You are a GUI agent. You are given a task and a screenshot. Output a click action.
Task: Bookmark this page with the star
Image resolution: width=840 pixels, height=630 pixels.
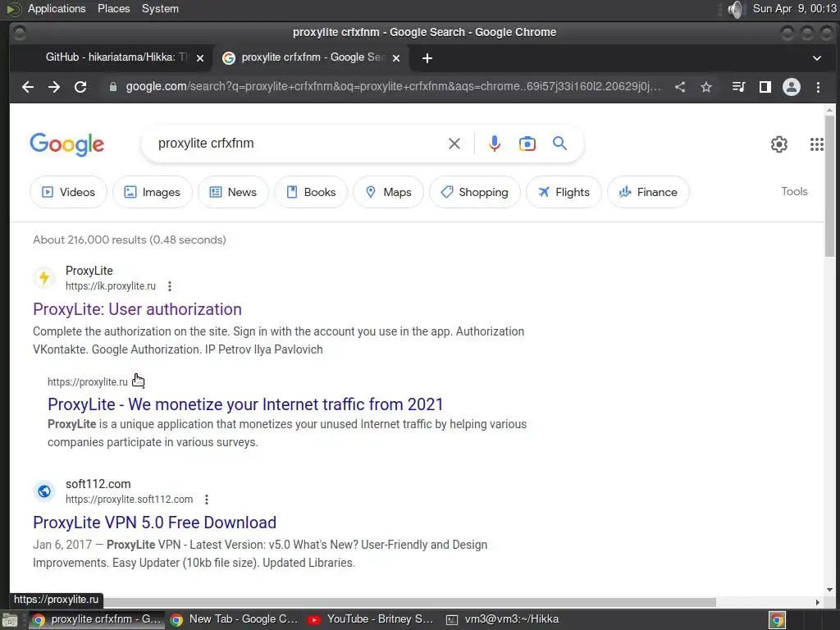(706, 87)
